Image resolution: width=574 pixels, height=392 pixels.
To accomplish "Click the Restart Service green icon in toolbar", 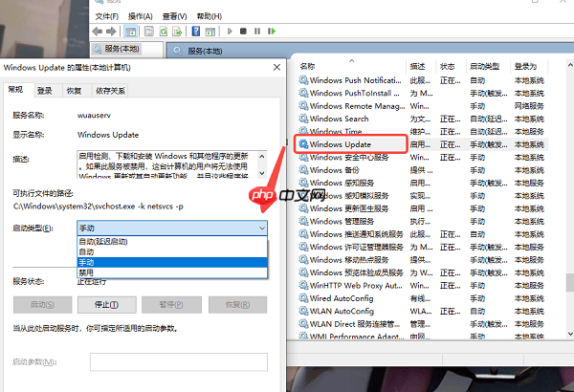I will click(272, 32).
